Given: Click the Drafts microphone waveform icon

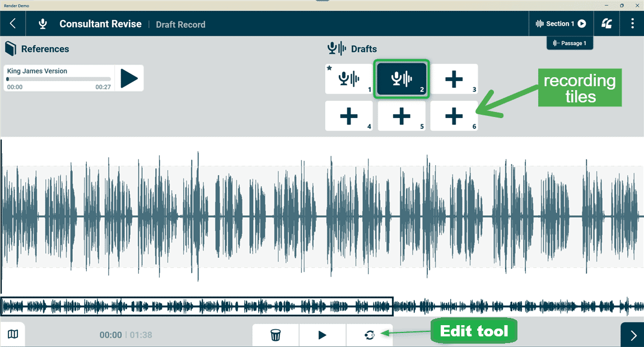Looking at the screenshot, I should coord(337,49).
